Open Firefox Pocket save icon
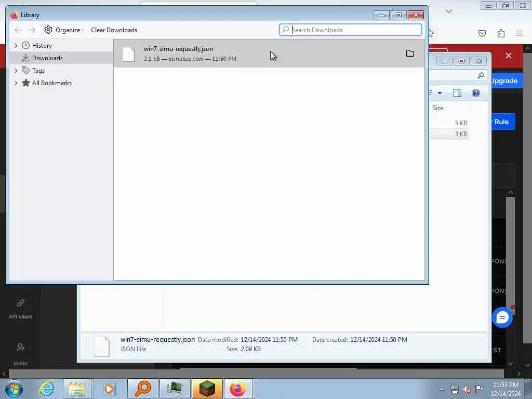The width and height of the screenshot is (532, 399). coord(482,33)
